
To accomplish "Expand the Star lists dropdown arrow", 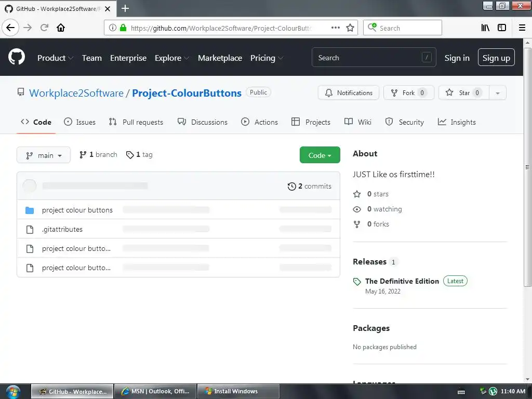I will [497, 93].
